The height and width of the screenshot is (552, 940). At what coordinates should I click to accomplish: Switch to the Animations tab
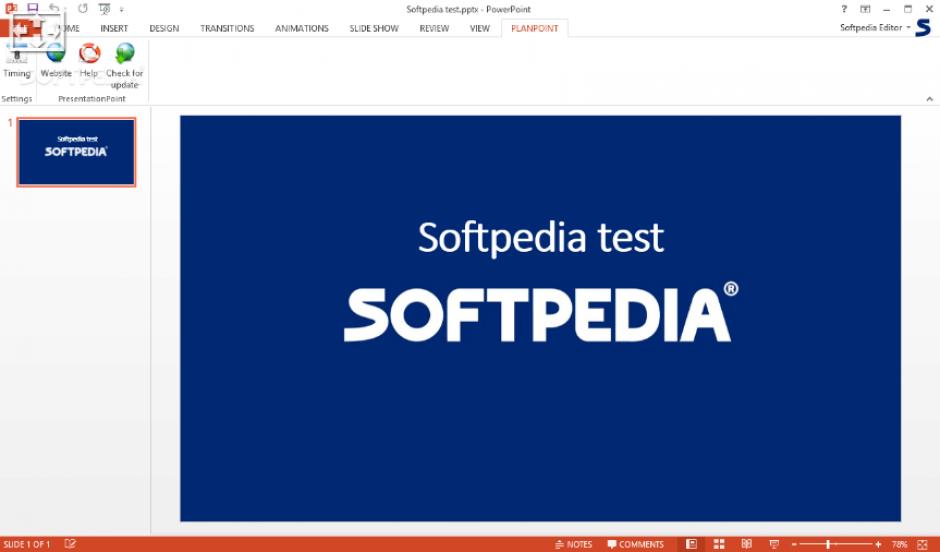(x=301, y=28)
